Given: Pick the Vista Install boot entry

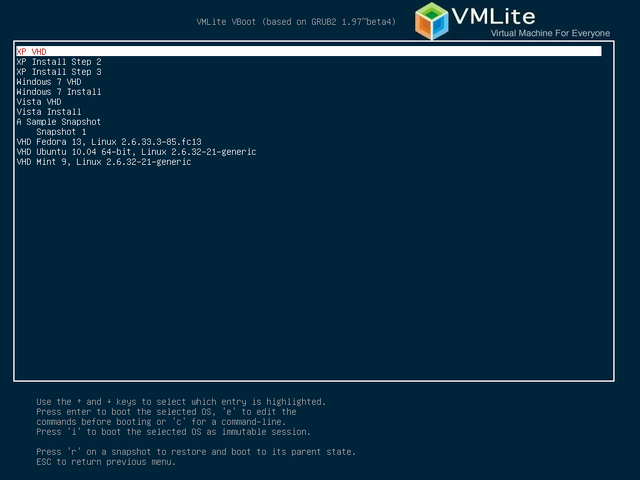Looking at the screenshot, I should pos(49,112).
